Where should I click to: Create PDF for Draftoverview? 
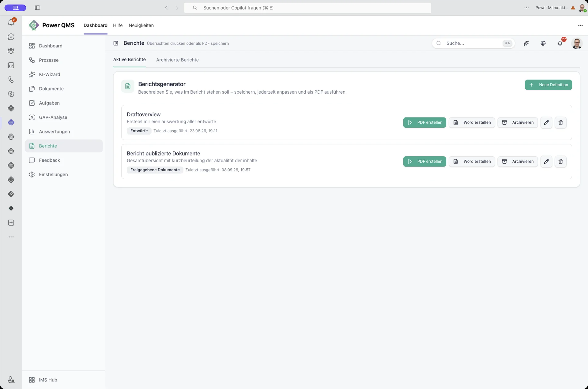[x=424, y=122]
